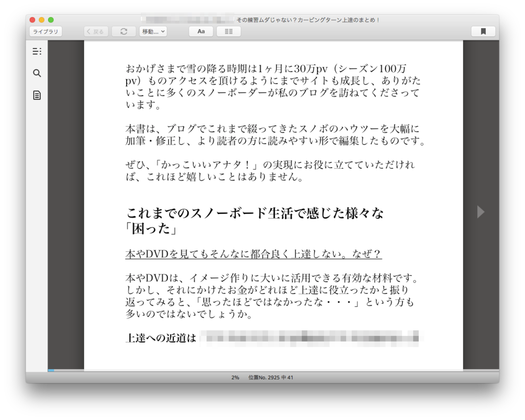
Task: Click the paragraph starting 本書は、ブログで
Action: click(x=275, y=135)
